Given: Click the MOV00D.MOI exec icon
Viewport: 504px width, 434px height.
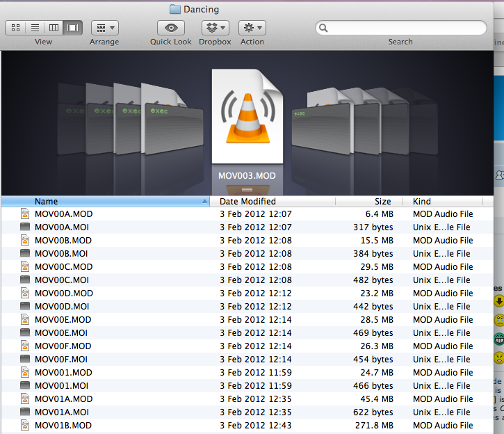Looking at the screenshot, I should point(25,306).
